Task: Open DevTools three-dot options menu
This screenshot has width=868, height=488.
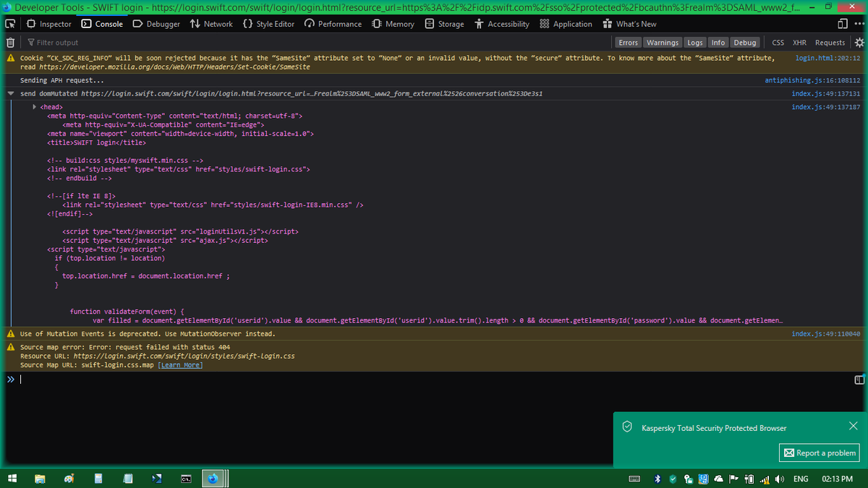Action: click(859, 24)
